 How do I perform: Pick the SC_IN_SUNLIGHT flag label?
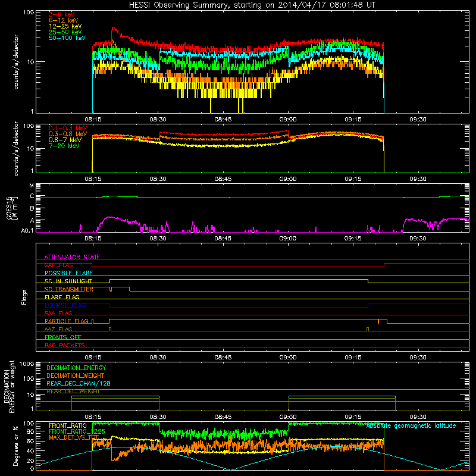coord(68,281)
